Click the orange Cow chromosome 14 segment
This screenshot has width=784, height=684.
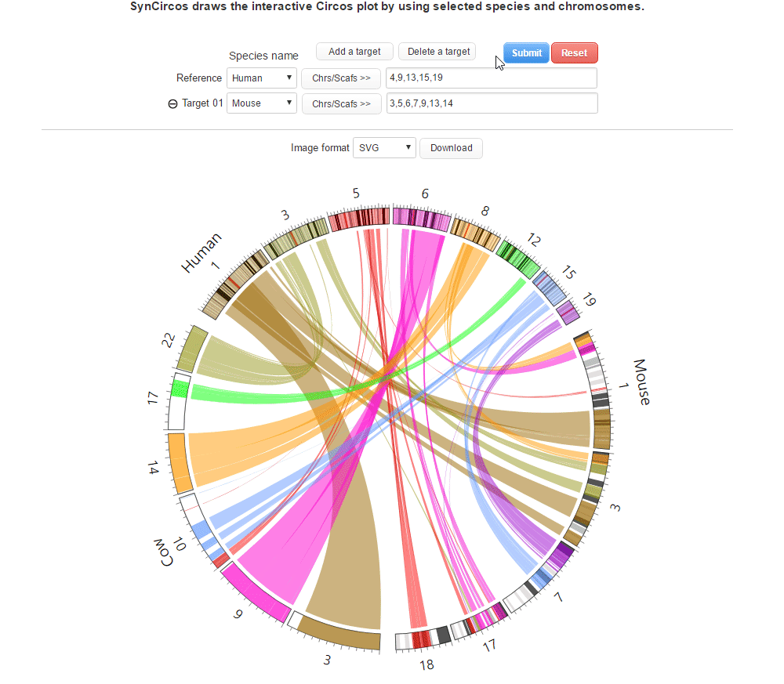(177, 463)
